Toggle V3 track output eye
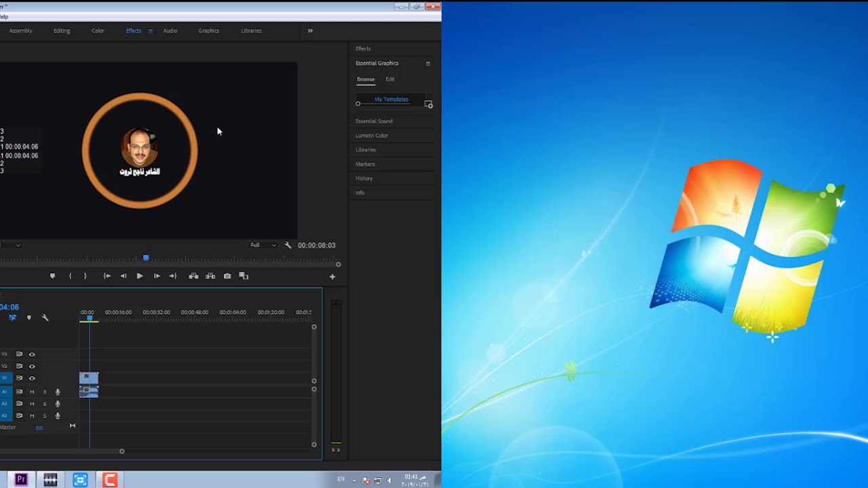Viewport: 868px width, 488px height. click(32, 354)
